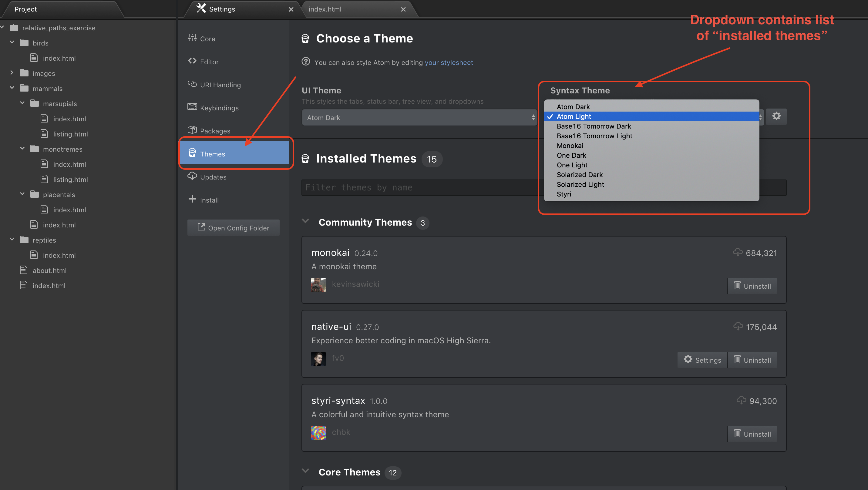
Task: Select Themes in the settings sidebar
Action: point(234,154)
